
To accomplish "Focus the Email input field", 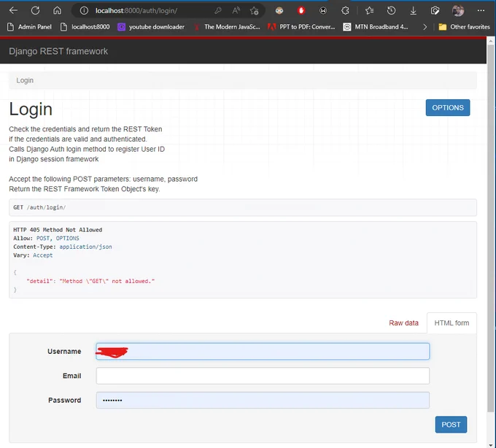I will [263, 376].
